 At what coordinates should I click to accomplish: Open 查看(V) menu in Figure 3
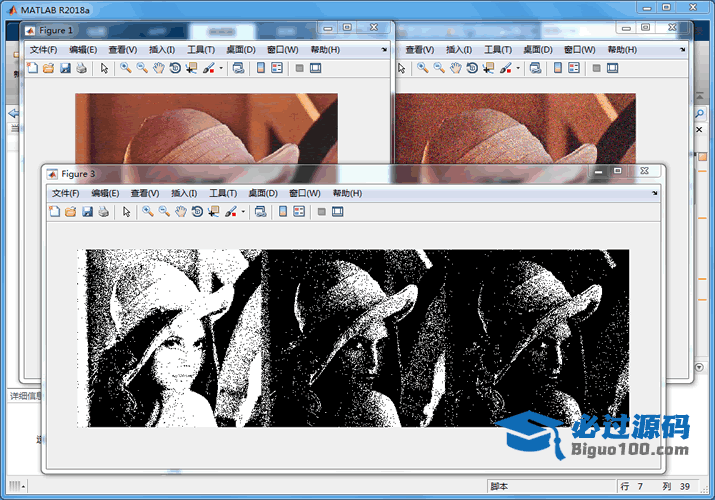tap(145, 193)
